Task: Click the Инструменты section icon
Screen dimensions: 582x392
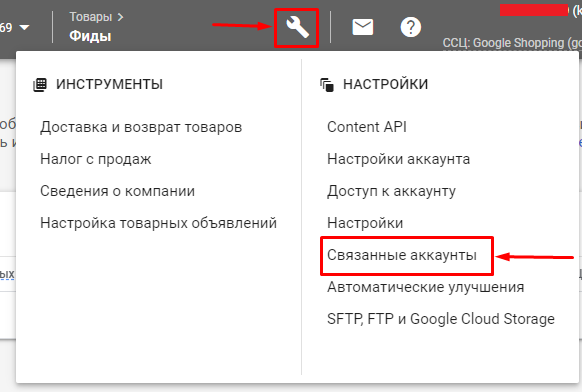Action: [40, 85]
